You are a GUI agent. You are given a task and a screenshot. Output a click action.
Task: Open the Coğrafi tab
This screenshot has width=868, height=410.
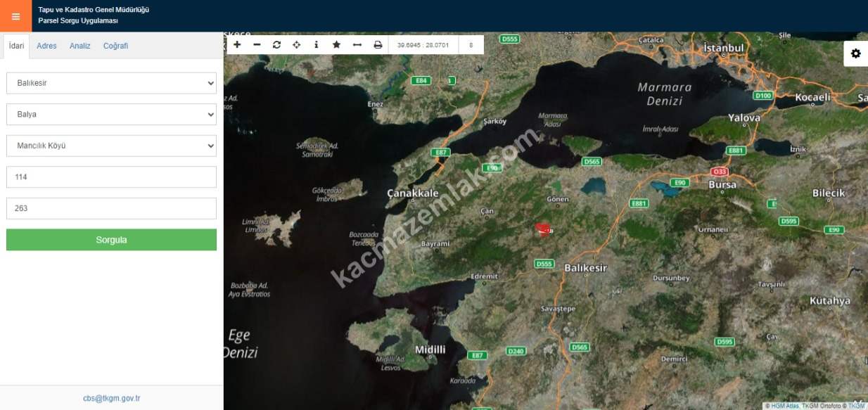tap(115, 46)
